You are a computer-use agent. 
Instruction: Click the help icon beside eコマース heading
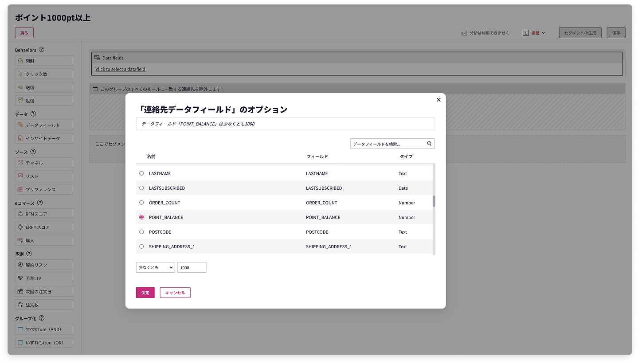click(x=40, y=203)
